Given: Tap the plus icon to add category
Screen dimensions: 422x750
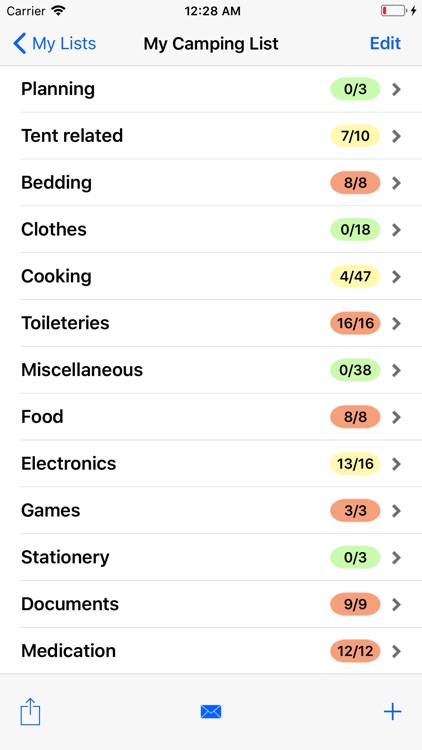Looking at the screenshot, I should [392, 712].
